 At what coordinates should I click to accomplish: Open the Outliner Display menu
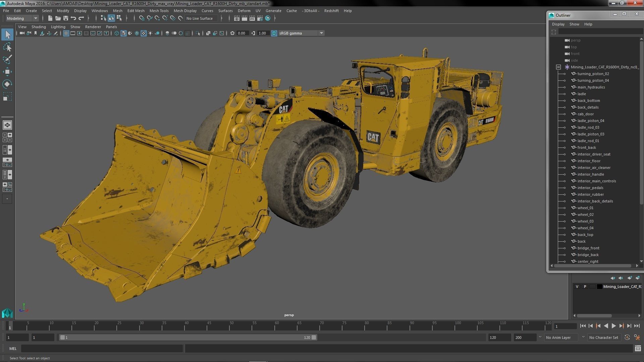(558, 24)
